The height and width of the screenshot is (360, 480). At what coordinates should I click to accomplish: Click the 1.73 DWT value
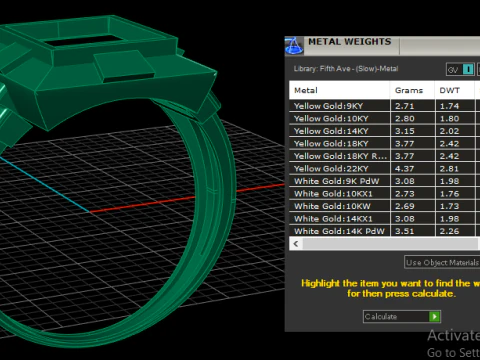tap(449, 206)
